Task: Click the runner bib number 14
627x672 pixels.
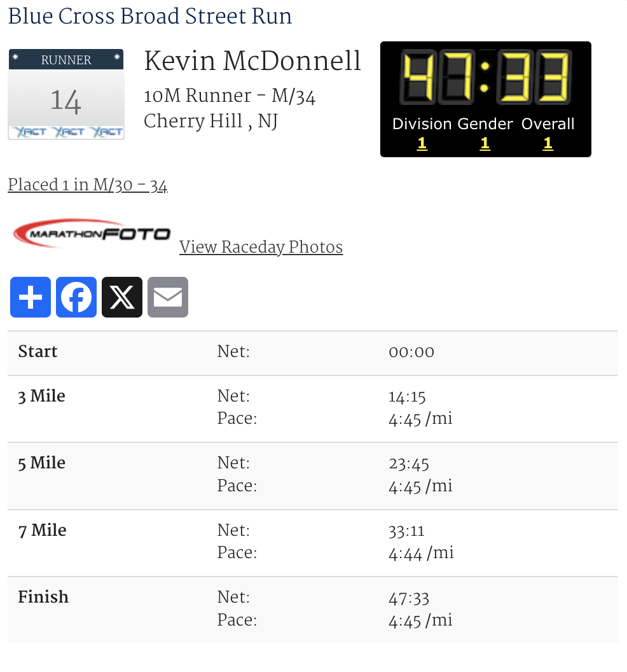Action: [x=66, y=101]
